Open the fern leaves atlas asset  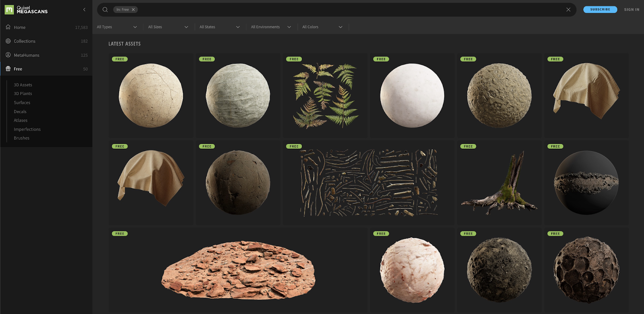325,96
